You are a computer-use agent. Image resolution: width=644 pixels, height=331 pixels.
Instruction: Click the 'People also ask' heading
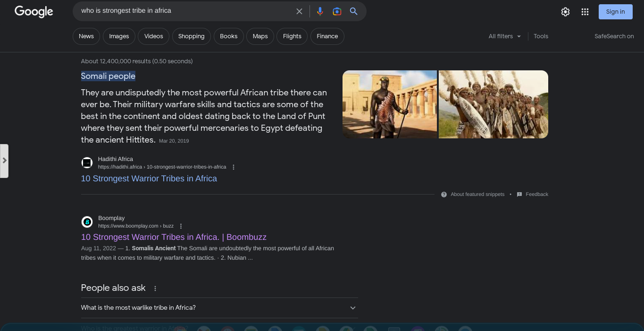coord(113,288)
